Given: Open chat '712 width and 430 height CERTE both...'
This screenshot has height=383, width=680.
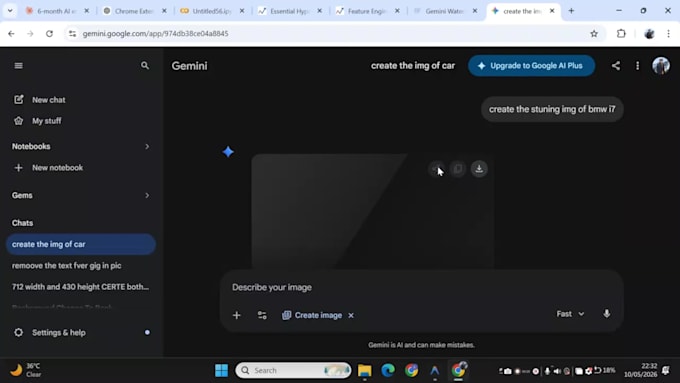Looking at the screenshot, I should [81, 287].
